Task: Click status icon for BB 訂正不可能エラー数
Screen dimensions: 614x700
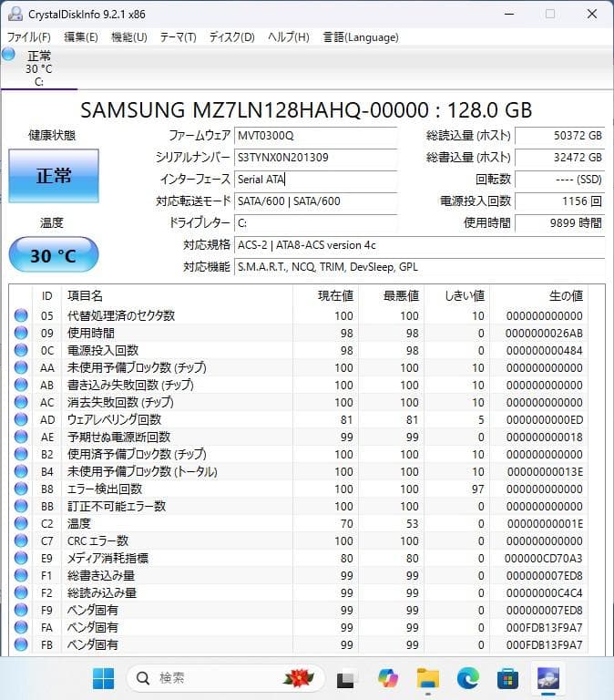Action: point(21,506)
